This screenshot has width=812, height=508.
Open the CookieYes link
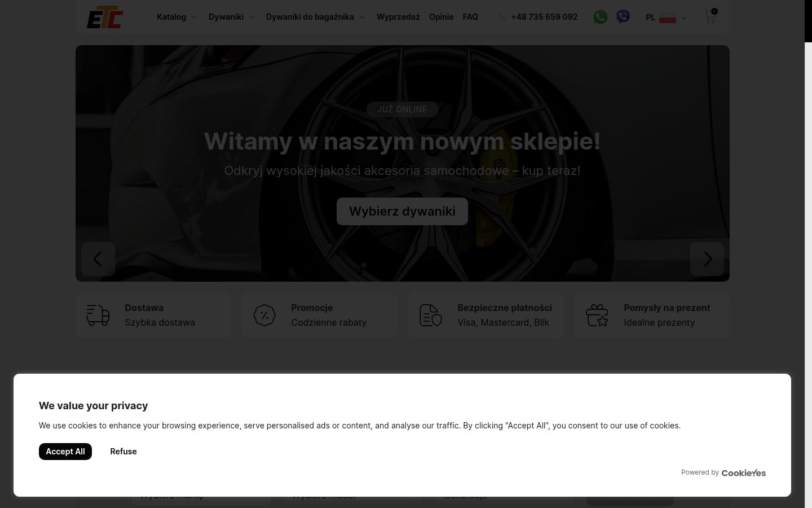click(744, 473)
